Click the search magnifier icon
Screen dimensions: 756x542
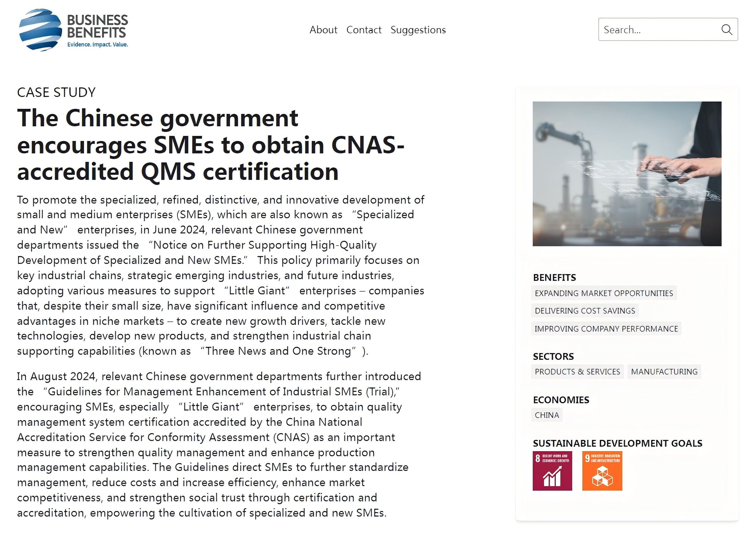tap(727, 30)
